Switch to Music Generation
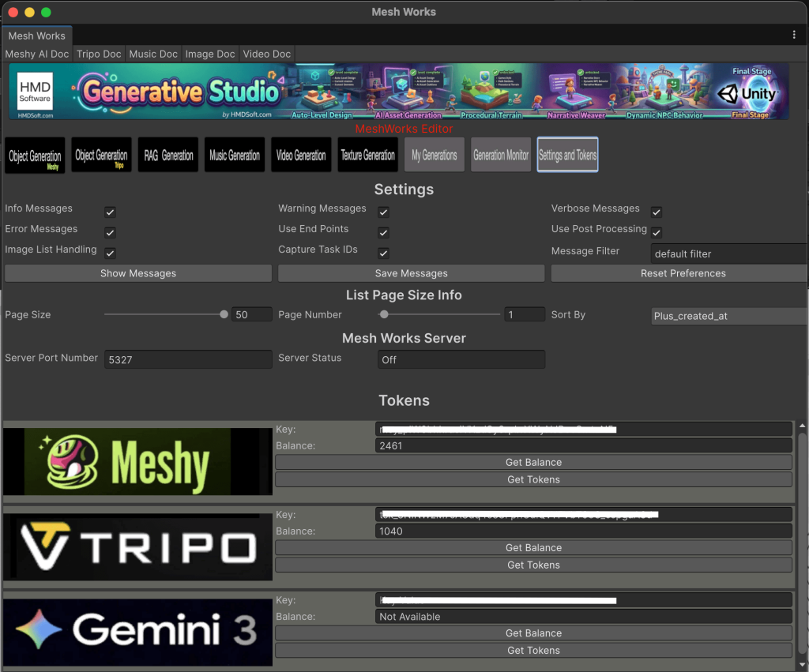This screenshot has height=672, width=809. (235, 155)
